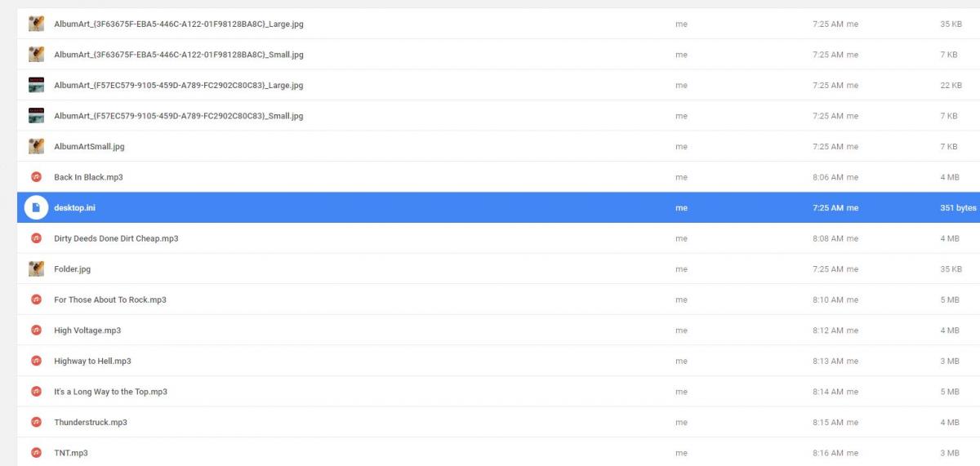Click 35 KB size in Folder.jpg row
Screen dimensions: 980x466
[x=951, y=269]
